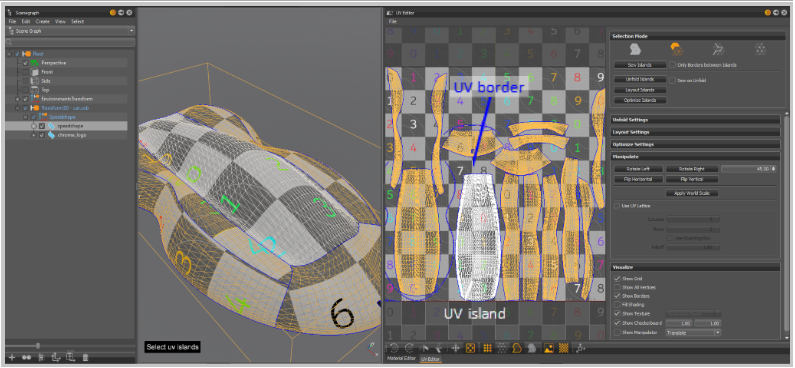Click the chrome_logo geometry icon in tree
This screenshot has height=368, width=795.
52,135
